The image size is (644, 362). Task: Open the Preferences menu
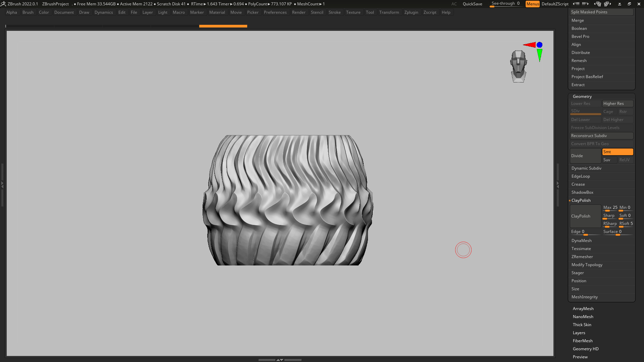pos(275,12)
